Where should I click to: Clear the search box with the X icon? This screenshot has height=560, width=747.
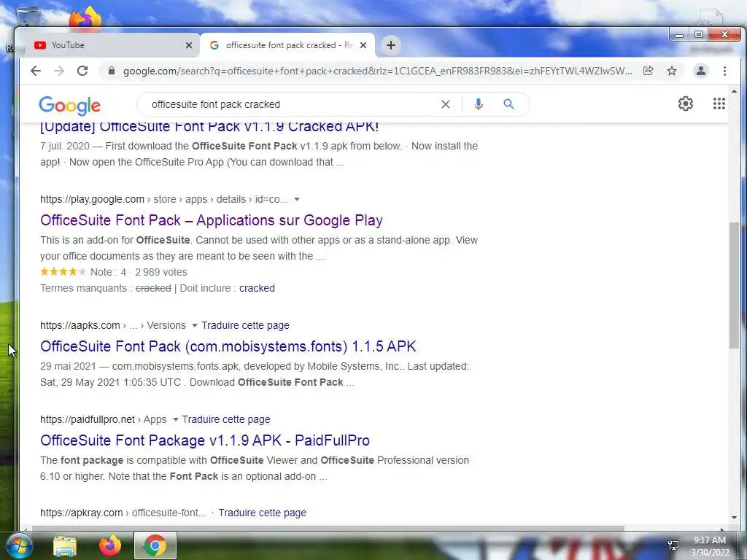point(446,104)
